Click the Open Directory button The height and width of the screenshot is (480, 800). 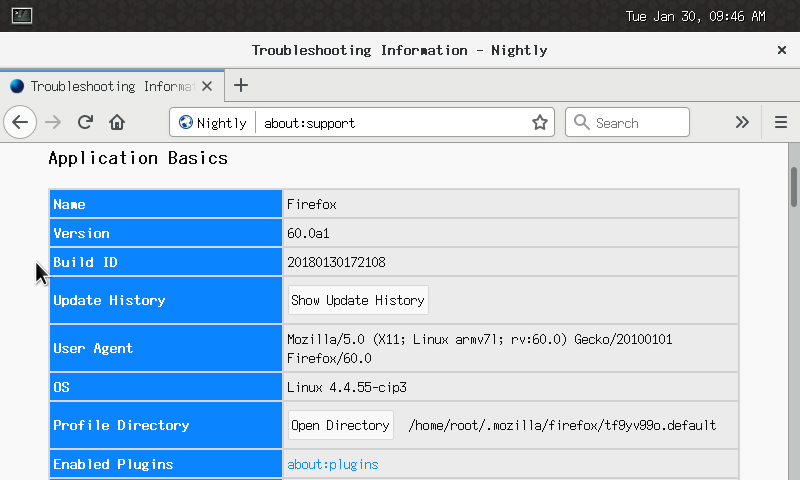tap(340, 425)
